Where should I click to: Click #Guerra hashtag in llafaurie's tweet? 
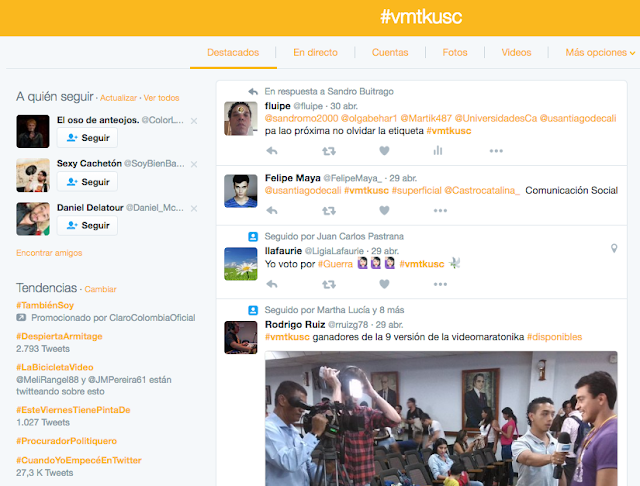tap(335, 264)
